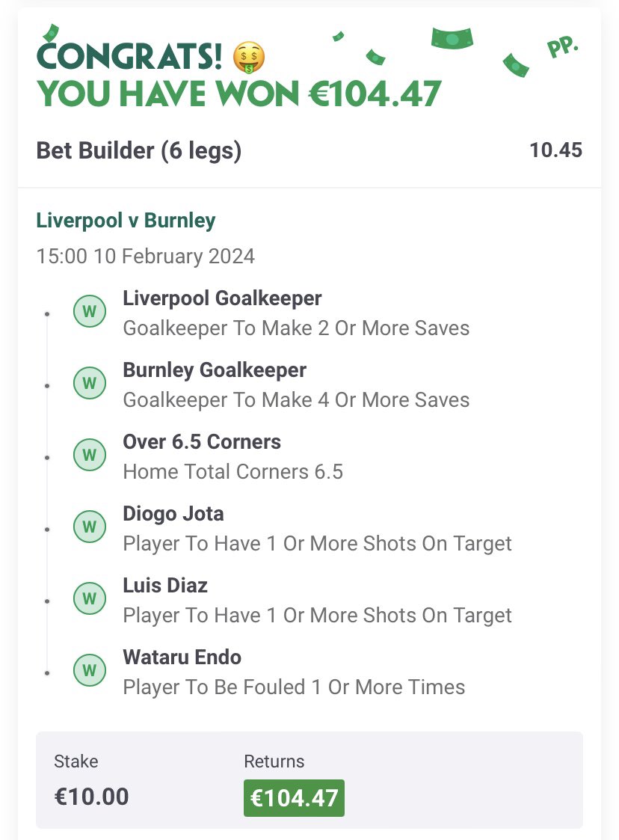Click the W badge beside Liverpool Goalkeeper

point(90,311)
